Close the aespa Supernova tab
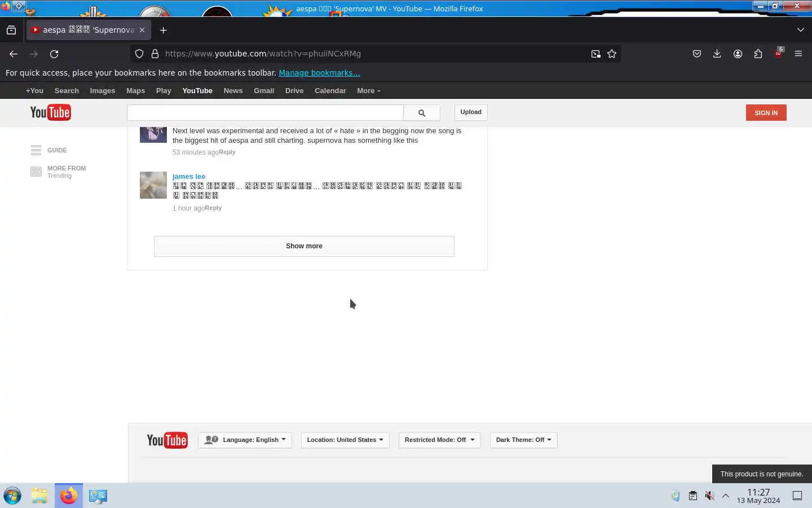The width and height of the screenshot is (812, 508). (x=142, y=30)
